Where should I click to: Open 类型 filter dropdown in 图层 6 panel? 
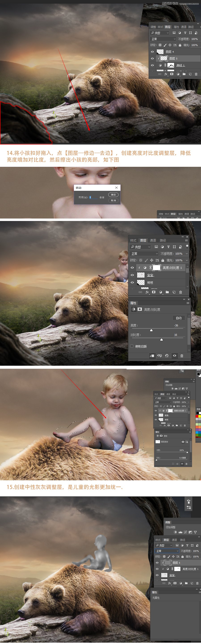[x=164, y=545]
